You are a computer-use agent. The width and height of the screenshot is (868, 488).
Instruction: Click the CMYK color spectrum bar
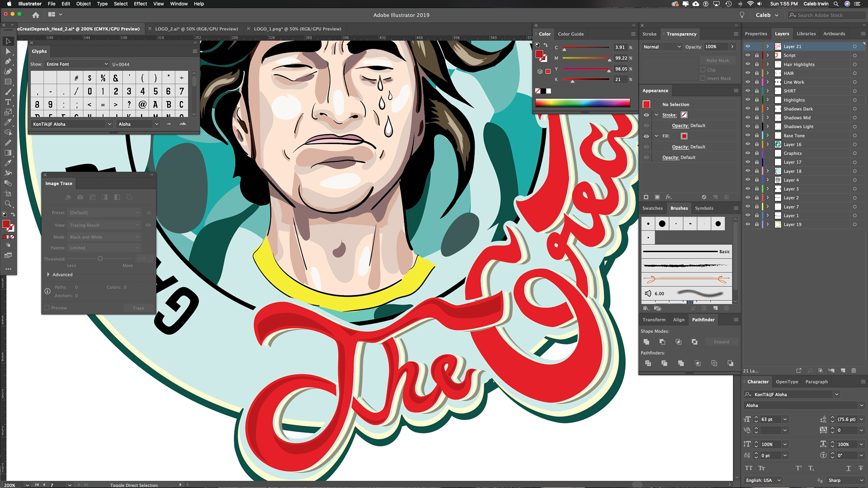click(x=583, y=103)
